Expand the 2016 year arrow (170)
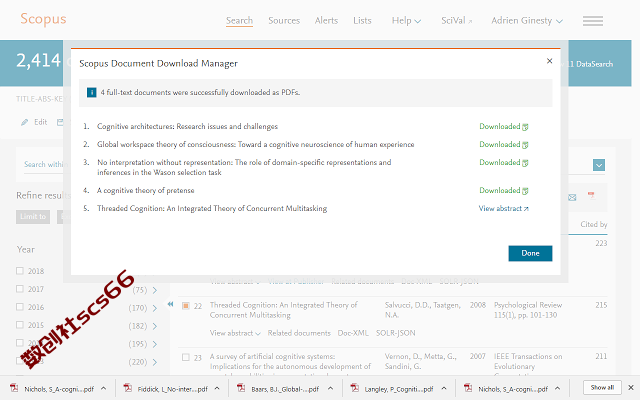This screenshot has height=400, width=640. point(155,308)
